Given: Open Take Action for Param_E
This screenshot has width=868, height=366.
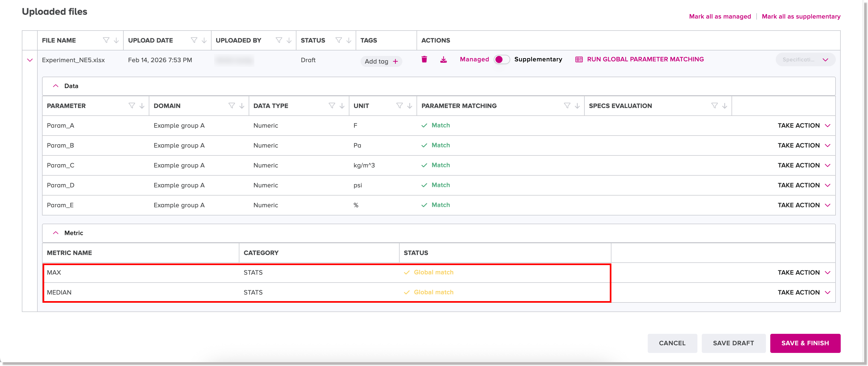Looking at the screenshot, I should (x=804, y=205).
